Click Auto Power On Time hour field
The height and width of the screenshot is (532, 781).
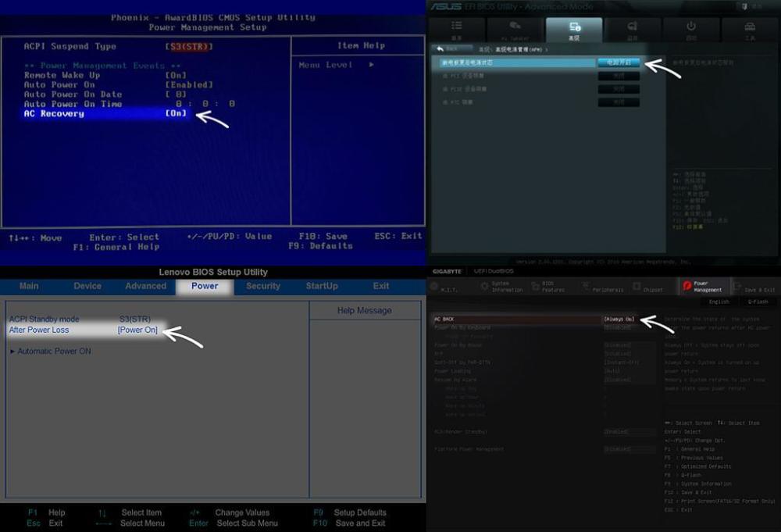pyautogui.click(x=178, y=104)
